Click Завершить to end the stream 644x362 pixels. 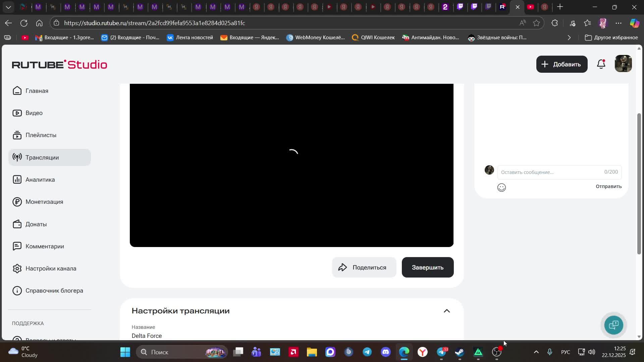coord(428,267)
